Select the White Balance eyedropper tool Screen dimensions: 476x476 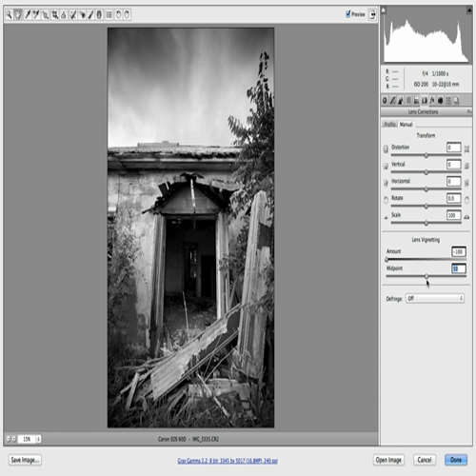(x=28, y=14)
